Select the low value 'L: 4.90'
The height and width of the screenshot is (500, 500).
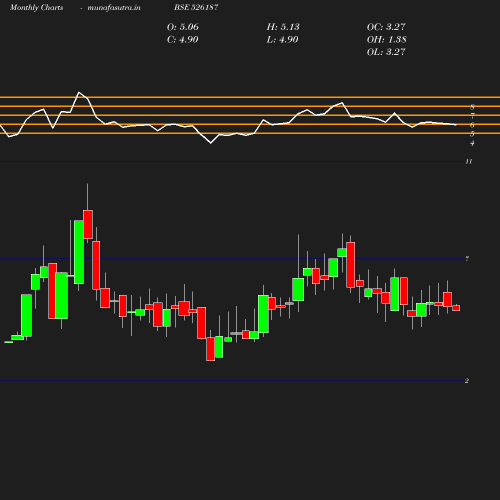click(283, 40)
